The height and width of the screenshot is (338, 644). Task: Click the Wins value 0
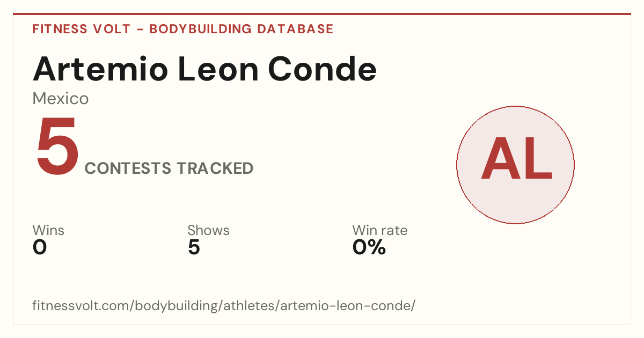(x=40, y=247)
